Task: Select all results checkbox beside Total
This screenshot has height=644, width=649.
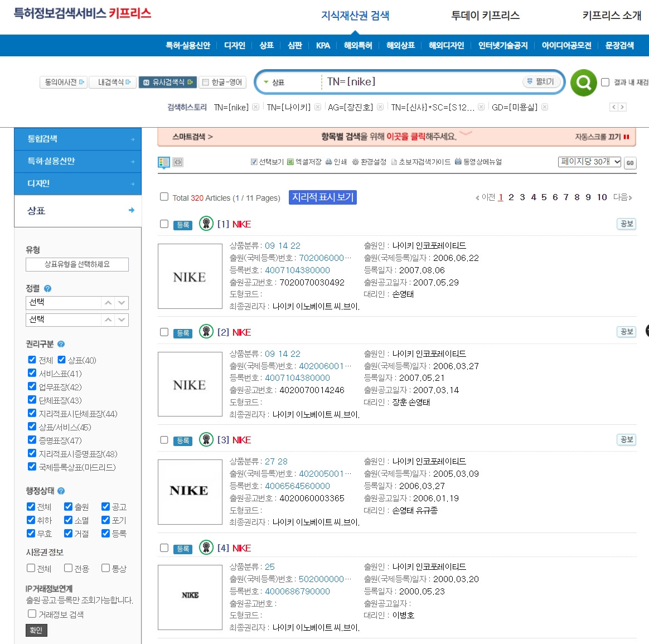Action: click(164, 197)
